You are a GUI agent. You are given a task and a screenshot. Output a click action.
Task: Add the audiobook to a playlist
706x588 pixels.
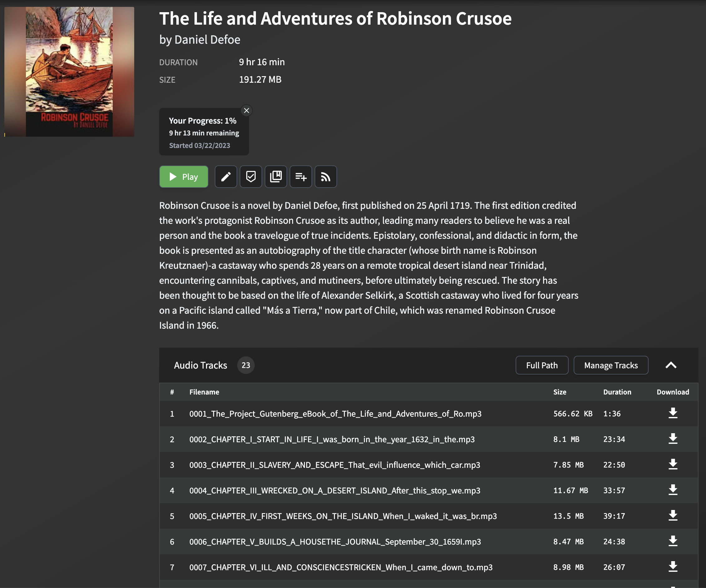click(x=301, y=177)
